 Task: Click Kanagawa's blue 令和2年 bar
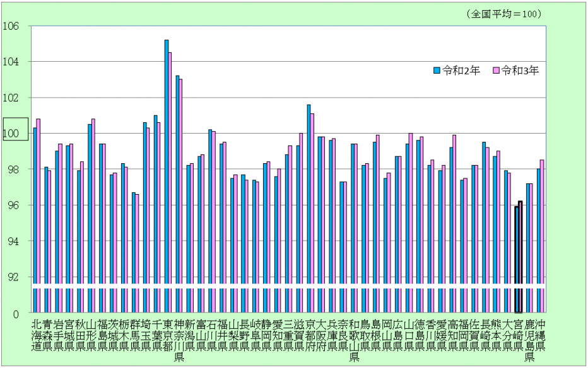(x=177, y=194)
